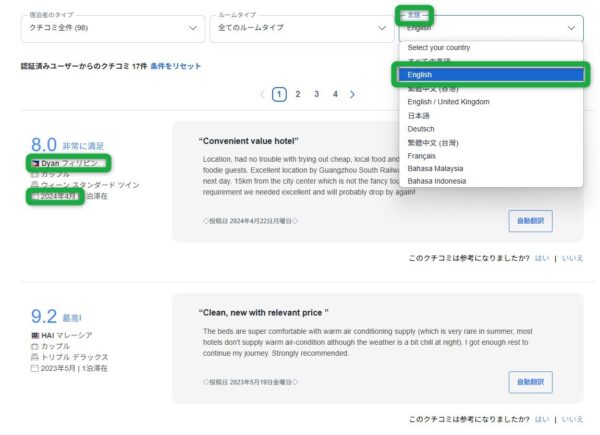This screenshot has height=435, width=600.
Task: Mark HAI's review as not helpful (いいえ)
Action: click(572, 419)
